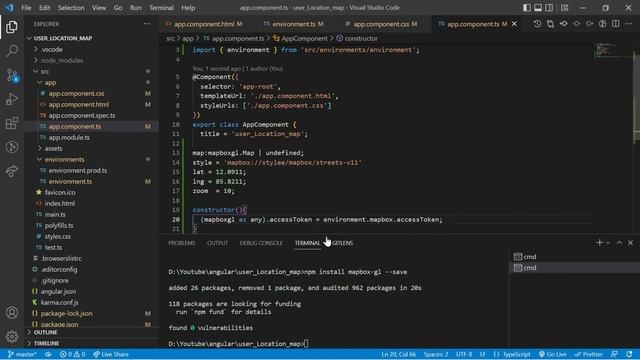Switch to the Output panel tab
Image resolution: width=640 pixels, height=360 pixels.
tap(217, 243)
